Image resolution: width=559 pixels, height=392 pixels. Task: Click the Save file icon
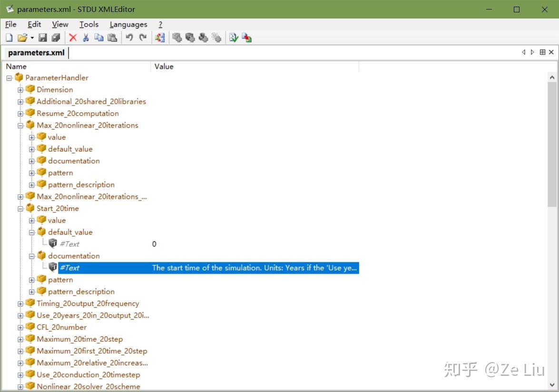pyautogui.click(x=43, y=38)
